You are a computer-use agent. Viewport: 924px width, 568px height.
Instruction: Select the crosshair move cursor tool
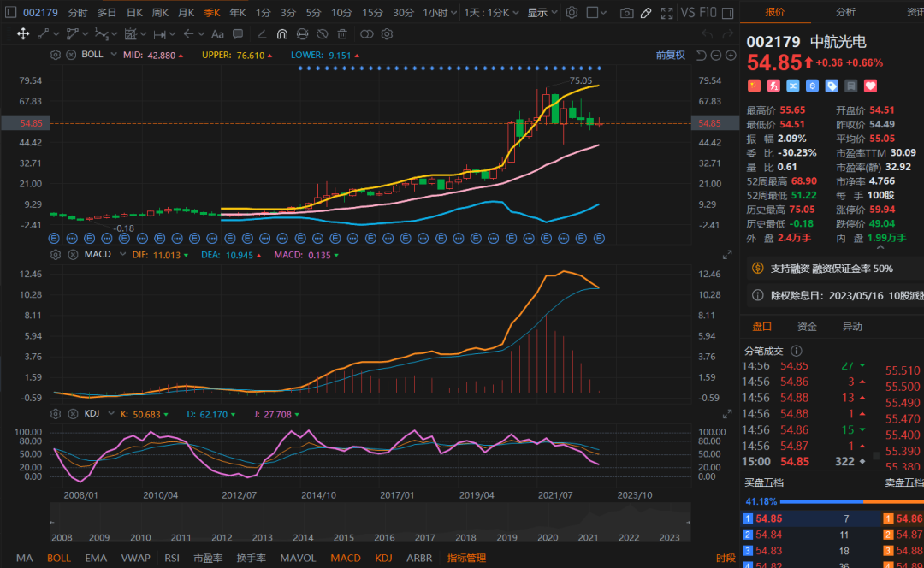(x=23, y=34)
